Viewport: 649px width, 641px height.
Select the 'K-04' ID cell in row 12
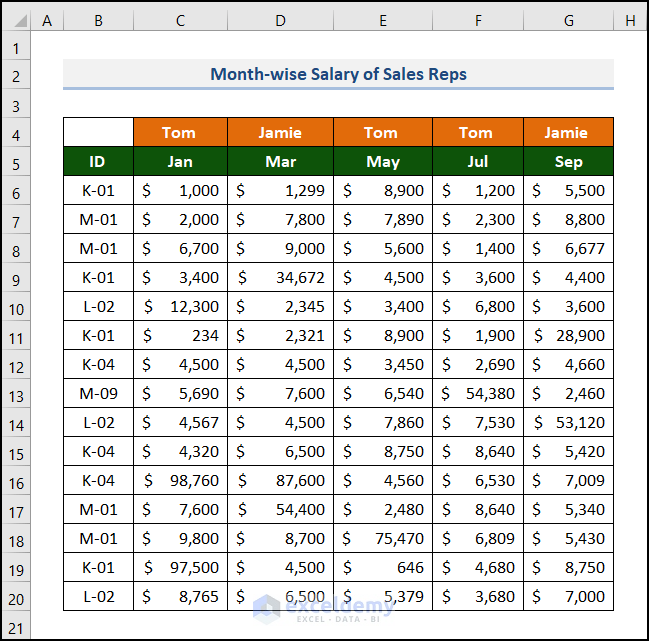(x=99, y=364)
